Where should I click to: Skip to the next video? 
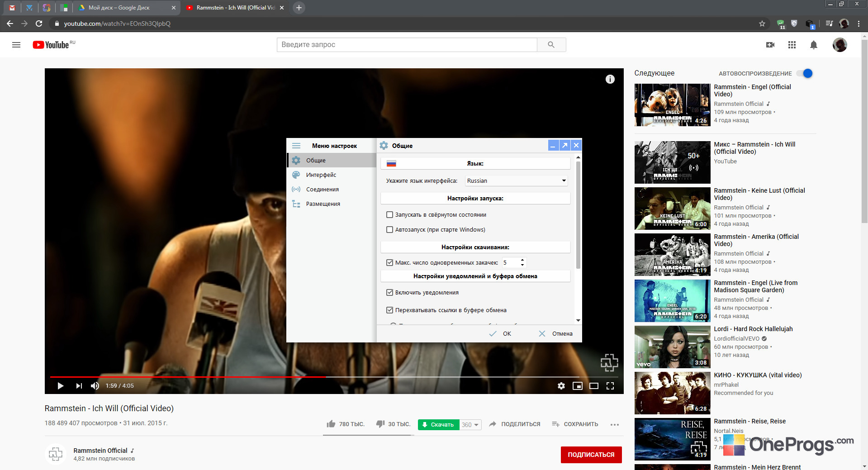point(79,386)
